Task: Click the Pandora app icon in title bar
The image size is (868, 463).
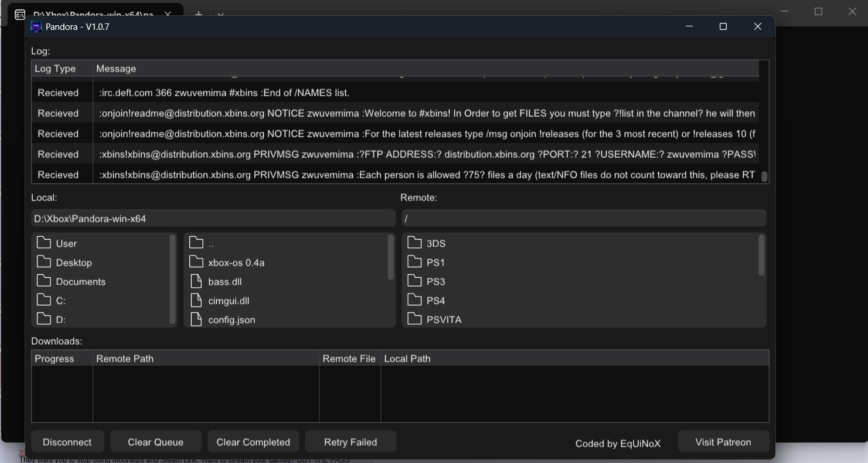Action: 36,27
